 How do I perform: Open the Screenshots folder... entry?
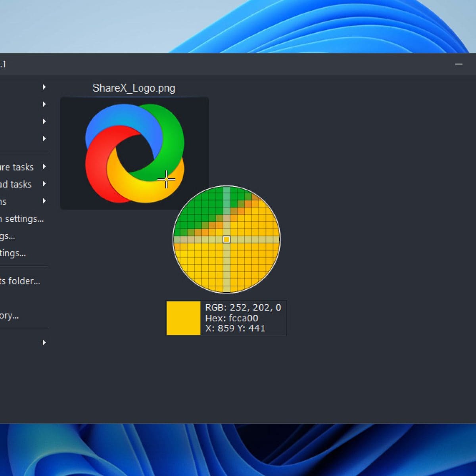[20, 281]
